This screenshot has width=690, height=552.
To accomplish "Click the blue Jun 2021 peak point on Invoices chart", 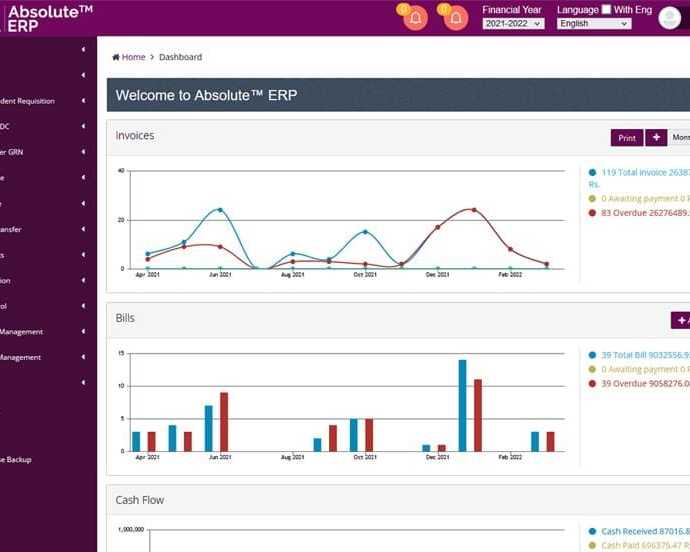I will 220,210.
